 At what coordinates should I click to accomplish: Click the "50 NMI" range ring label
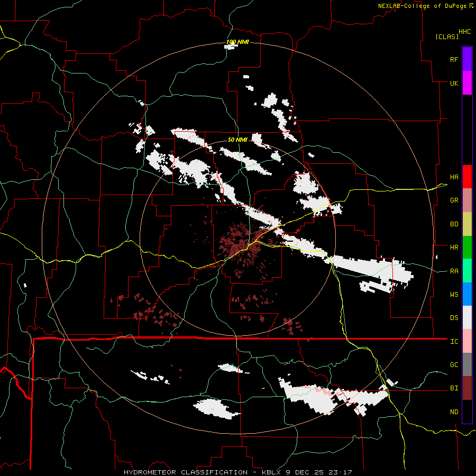237,140
